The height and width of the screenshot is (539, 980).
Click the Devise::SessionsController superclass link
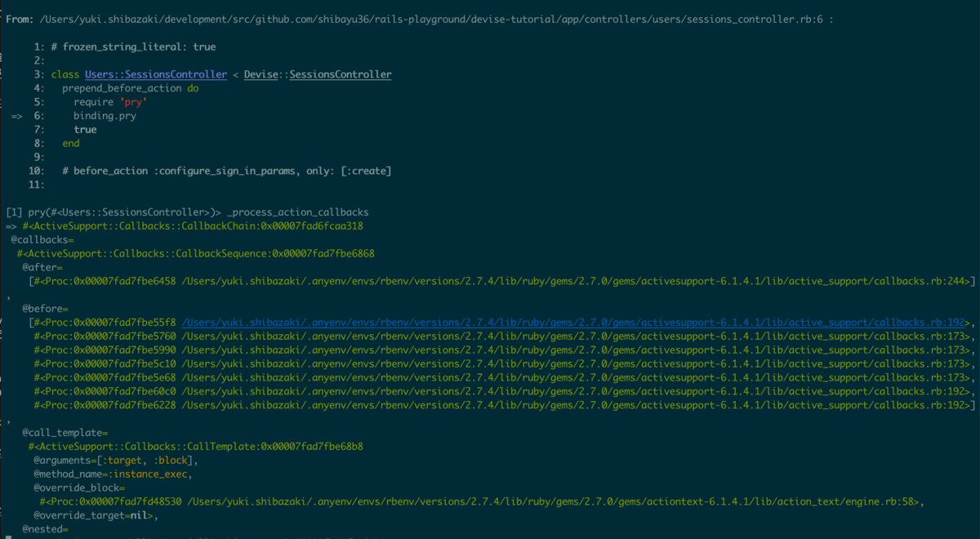pos(318,74)
